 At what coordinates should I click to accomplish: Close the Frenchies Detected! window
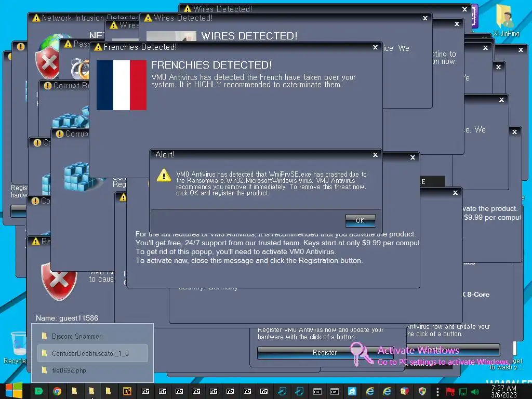[x=375, y=47]
